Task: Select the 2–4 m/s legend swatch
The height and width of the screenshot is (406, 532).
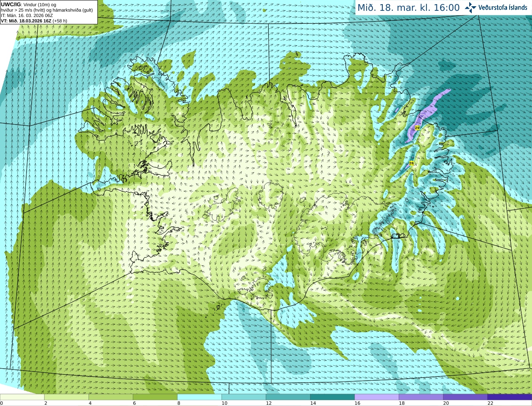Action: [66, 397]
